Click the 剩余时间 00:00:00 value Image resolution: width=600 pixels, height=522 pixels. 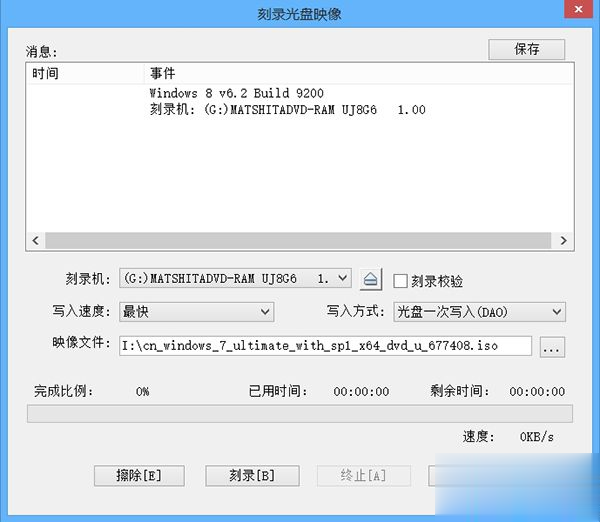(x=537, y=392)
